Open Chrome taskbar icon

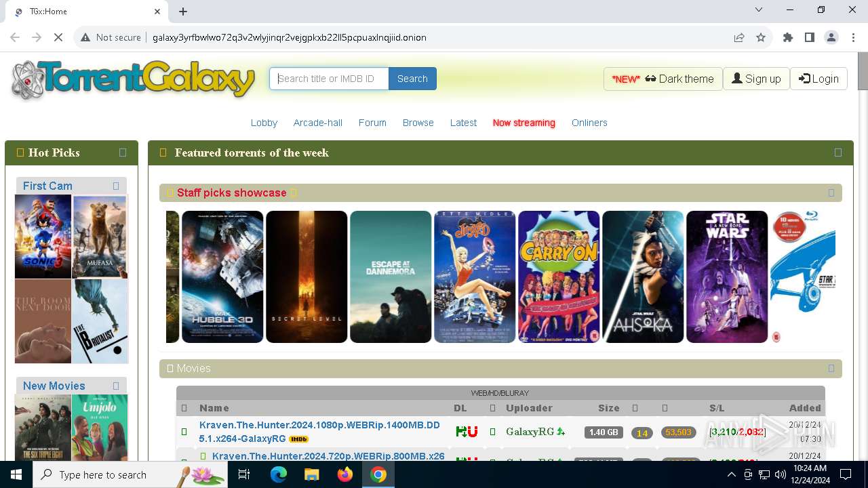[378, 474]
